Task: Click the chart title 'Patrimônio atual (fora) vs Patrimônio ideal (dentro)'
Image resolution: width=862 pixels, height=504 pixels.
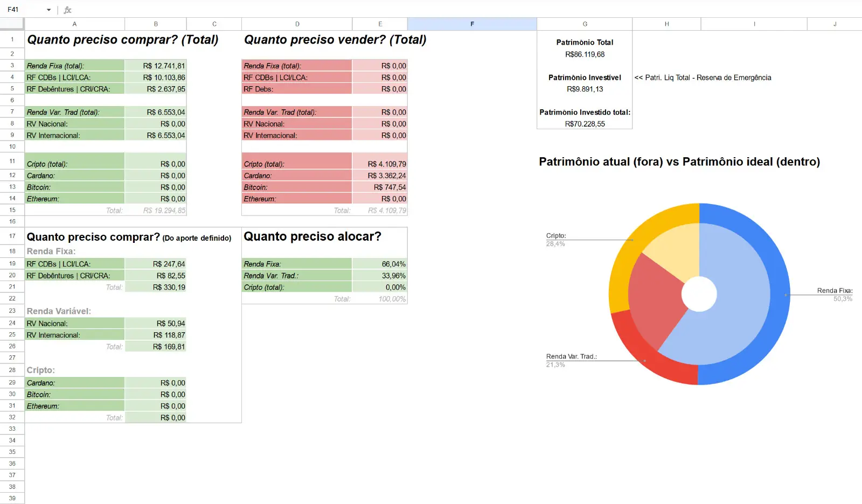Action: 679,162
